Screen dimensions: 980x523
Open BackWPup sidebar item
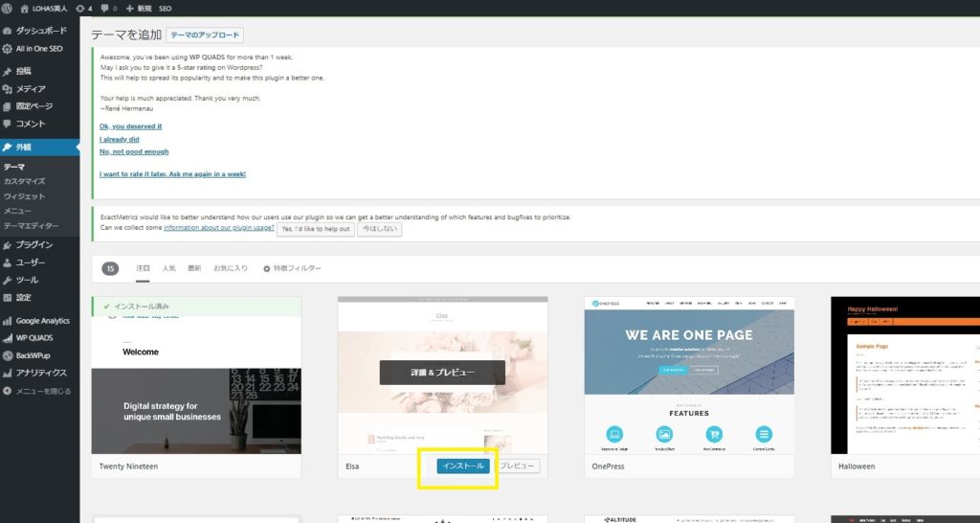pos(39,355)
